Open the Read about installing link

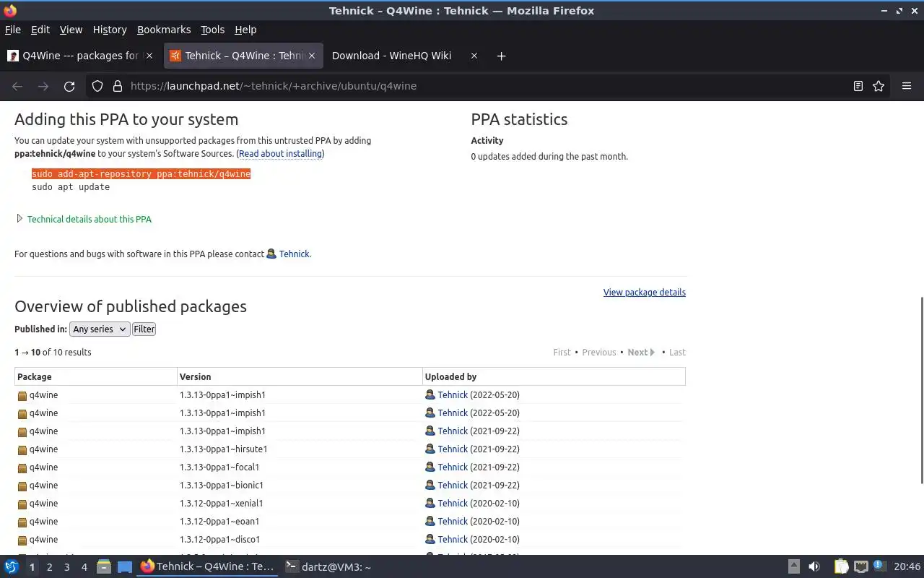[280, 154]
